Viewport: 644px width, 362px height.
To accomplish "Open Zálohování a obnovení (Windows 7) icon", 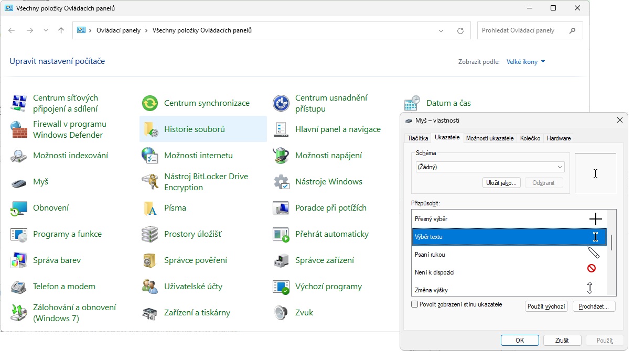I will point(19,313).
